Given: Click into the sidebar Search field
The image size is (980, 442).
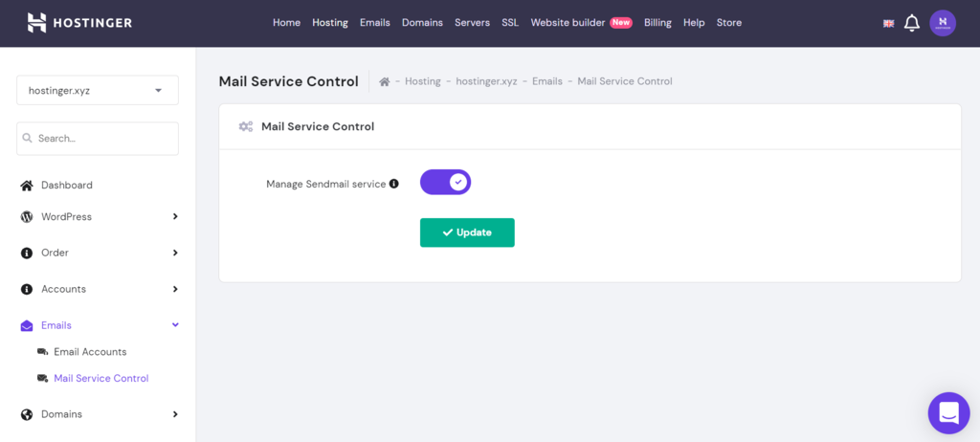Looking at the screenshot, I should [x=98, y=138].
